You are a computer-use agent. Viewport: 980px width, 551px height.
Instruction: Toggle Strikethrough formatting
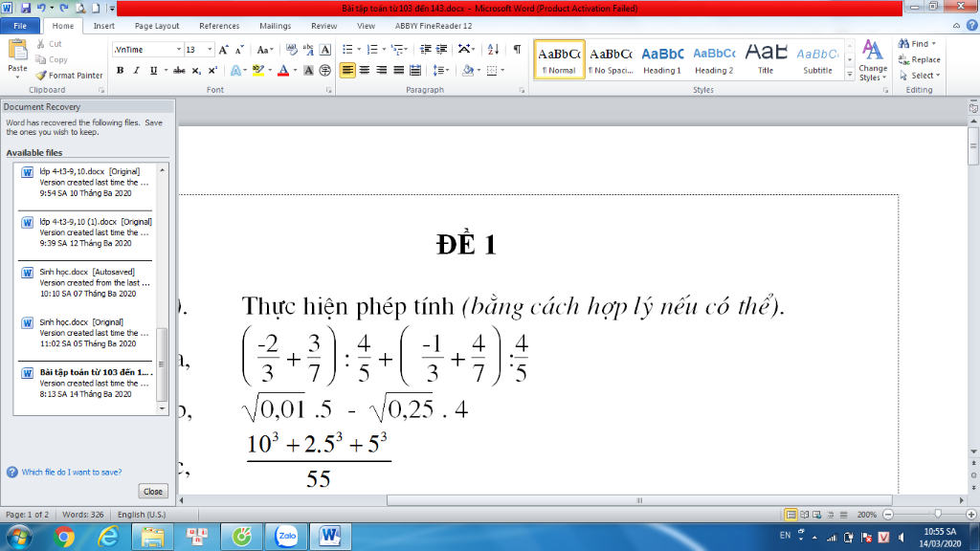[x=179, y=71]
